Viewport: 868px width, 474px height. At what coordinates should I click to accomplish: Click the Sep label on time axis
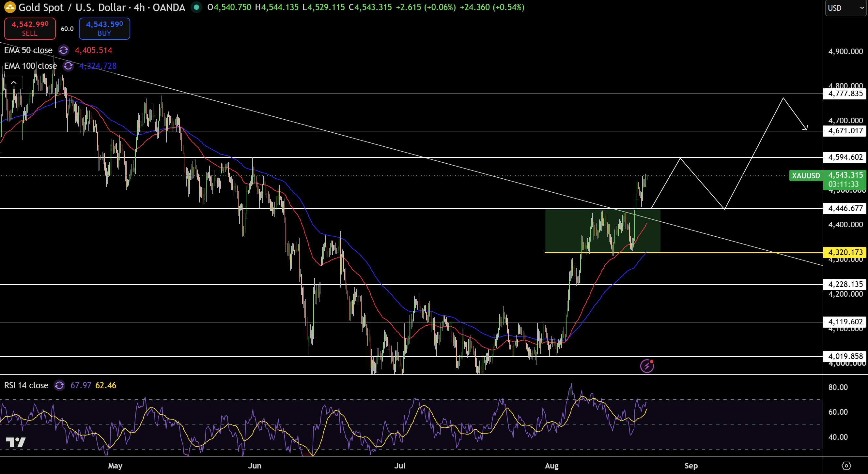click(691, 466)
